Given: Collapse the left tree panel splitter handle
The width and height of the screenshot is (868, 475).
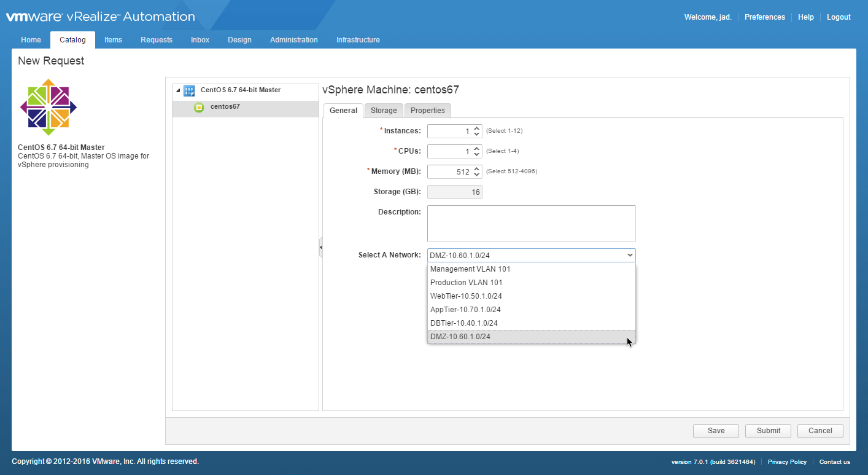Looking at the screenshot, I should tap(320, 247).
